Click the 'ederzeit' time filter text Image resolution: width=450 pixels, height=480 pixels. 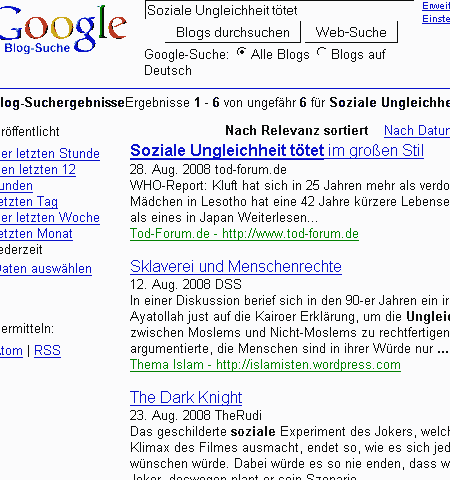pyautogui.click(x=21, y=250)
